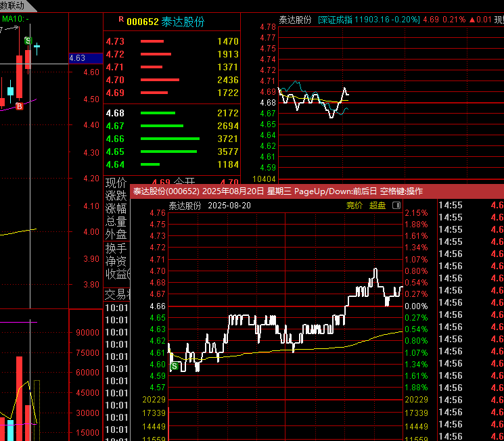Image resolution: width=504 pixels, height=441 pixels.
Task: Click the green S marker in the intraday popup chart
Action: (x=175, y=366)
